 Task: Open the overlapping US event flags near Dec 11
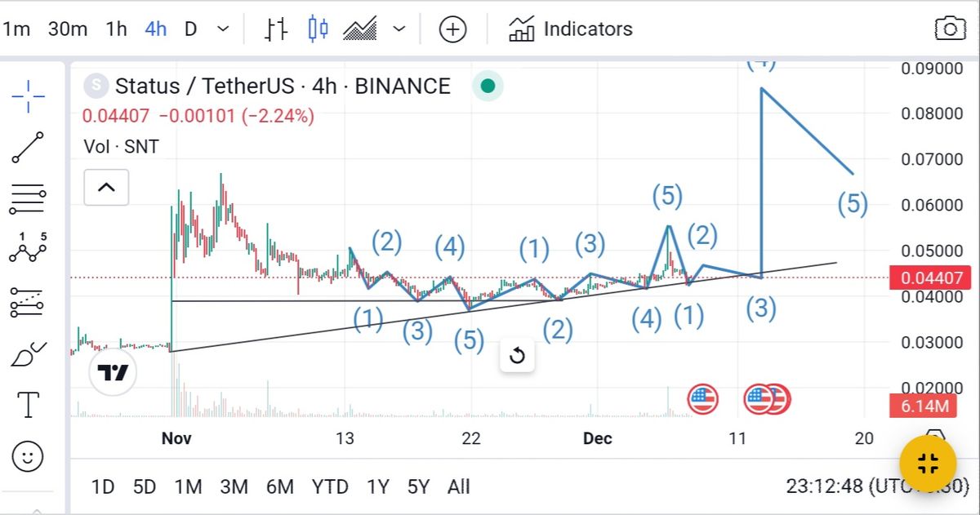coord(766,399)
